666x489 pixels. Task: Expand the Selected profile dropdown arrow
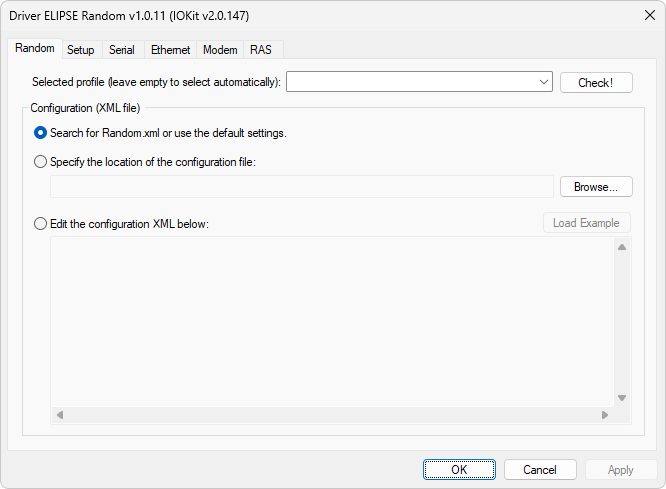(x=543, y=82)
